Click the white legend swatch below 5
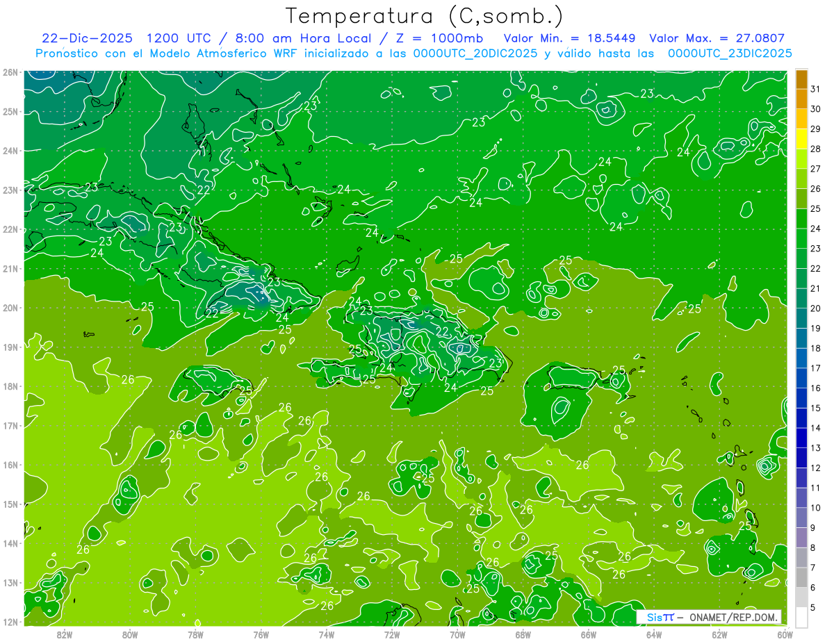The height and width of the screenshot is (644, 834). (801, 617)
